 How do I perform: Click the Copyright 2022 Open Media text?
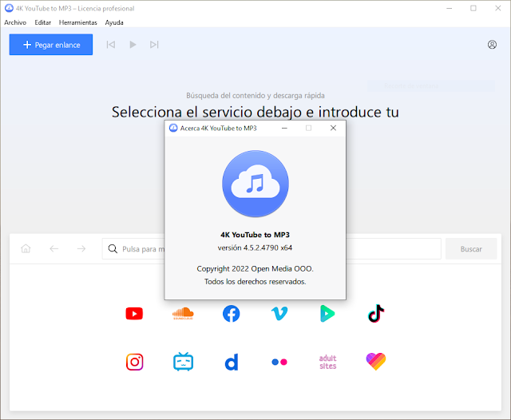(255, 269)
